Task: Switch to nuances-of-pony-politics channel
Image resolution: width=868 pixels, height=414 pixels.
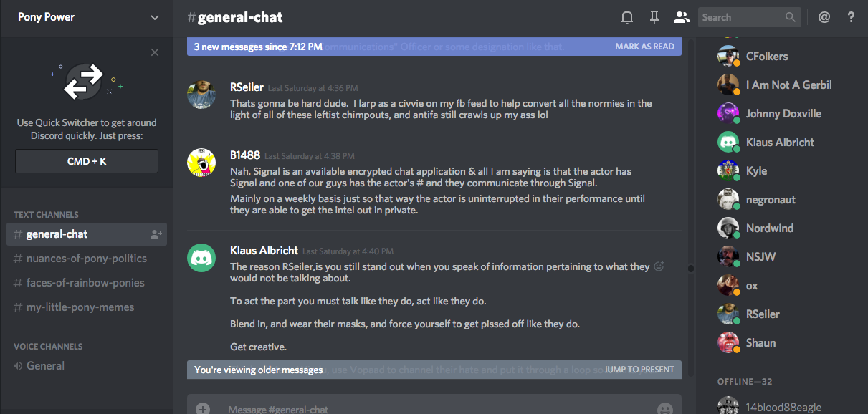Action: (86, 259)
